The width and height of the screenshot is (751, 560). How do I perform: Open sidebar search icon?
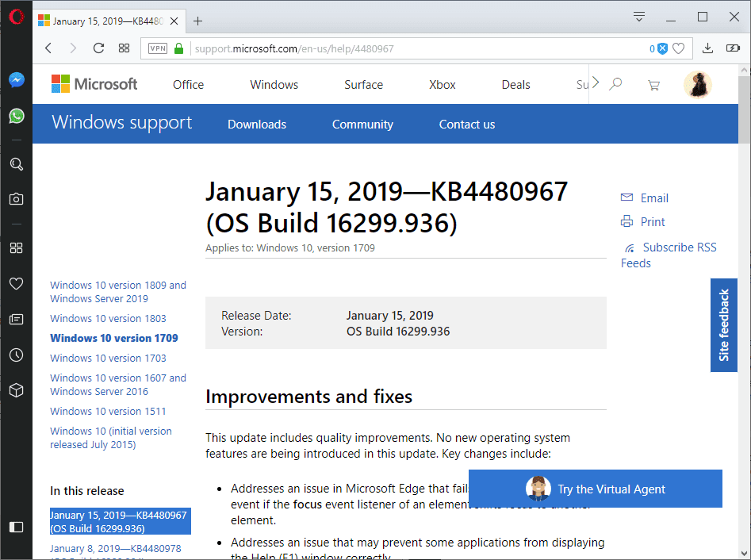[x=17, y=164]
